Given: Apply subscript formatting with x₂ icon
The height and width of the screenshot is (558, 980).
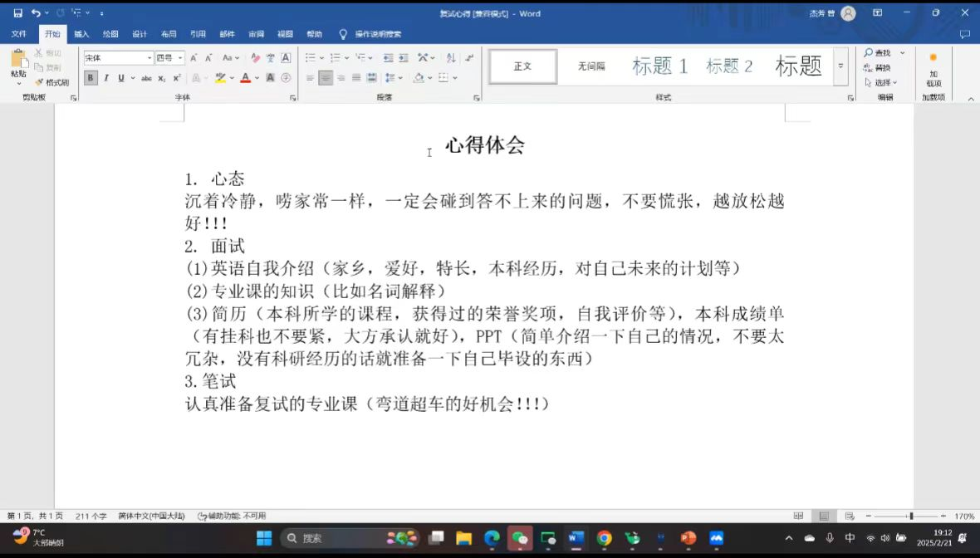Looking at the screenshot, I should click(162, 78).
